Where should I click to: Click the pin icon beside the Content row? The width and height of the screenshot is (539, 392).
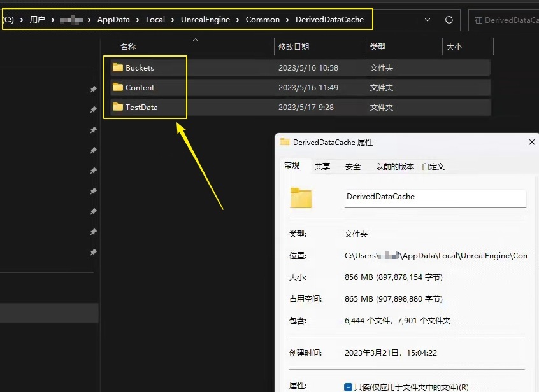click(x=93, y=89)
